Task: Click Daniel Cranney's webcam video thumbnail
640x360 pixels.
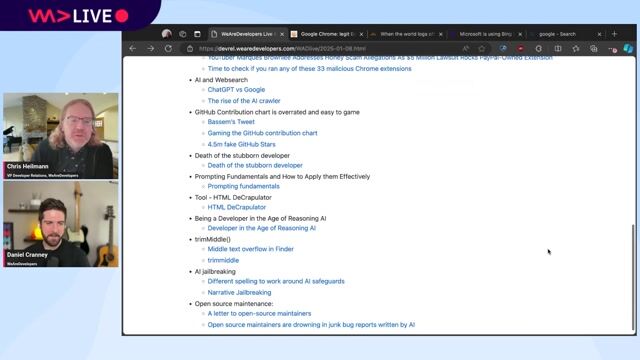Action: click(61, 224)
